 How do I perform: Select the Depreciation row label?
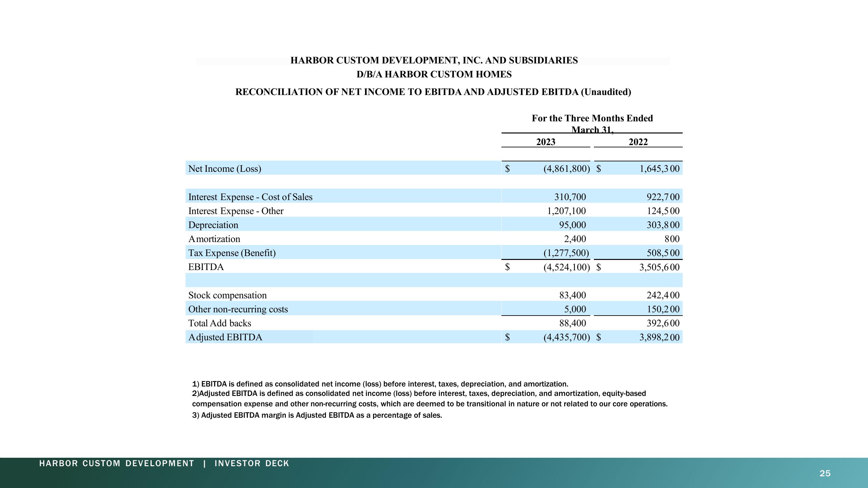(213, 224)
